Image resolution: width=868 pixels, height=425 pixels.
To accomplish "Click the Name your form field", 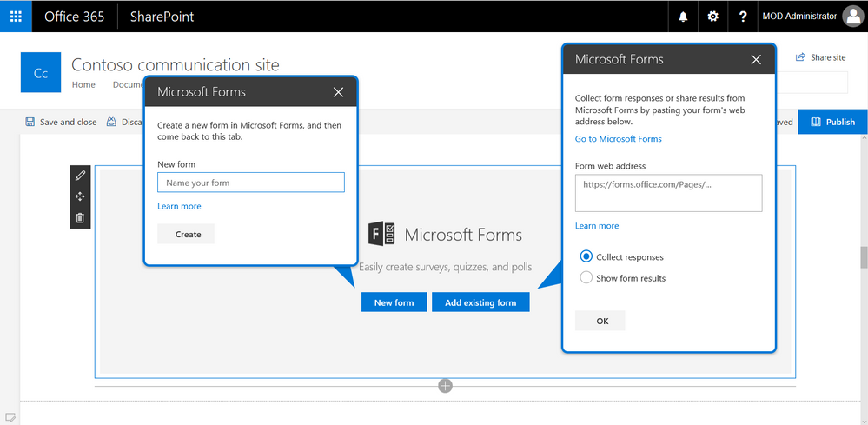I will (251, 183).
